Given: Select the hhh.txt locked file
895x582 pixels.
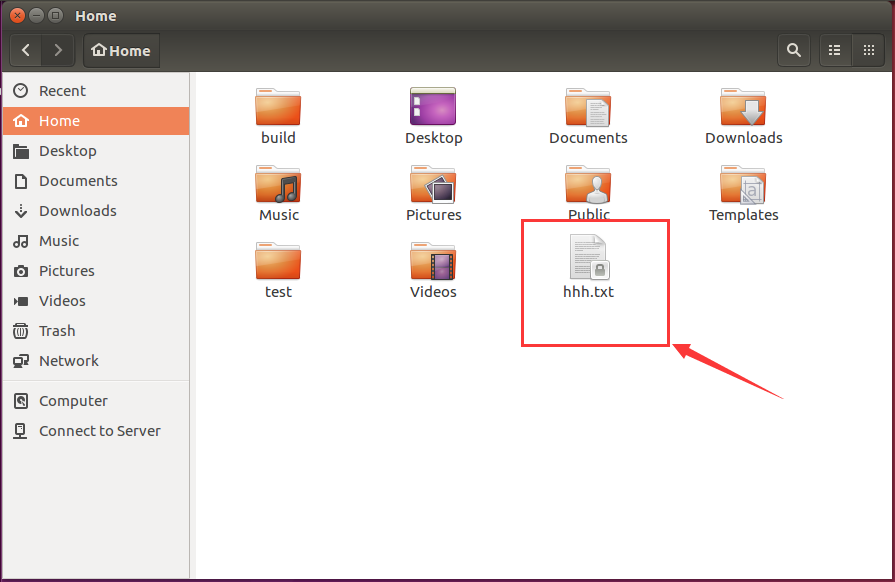Looking at the screenshot, I should pos(588,262).
